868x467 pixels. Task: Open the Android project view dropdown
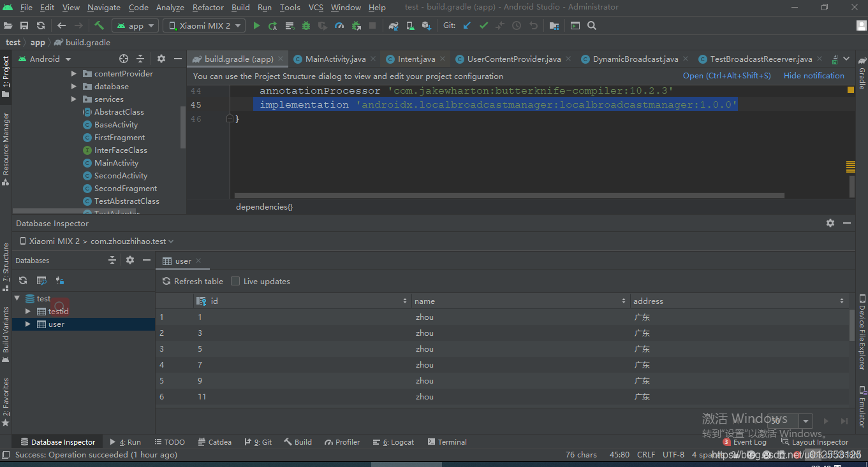[45, 59]
